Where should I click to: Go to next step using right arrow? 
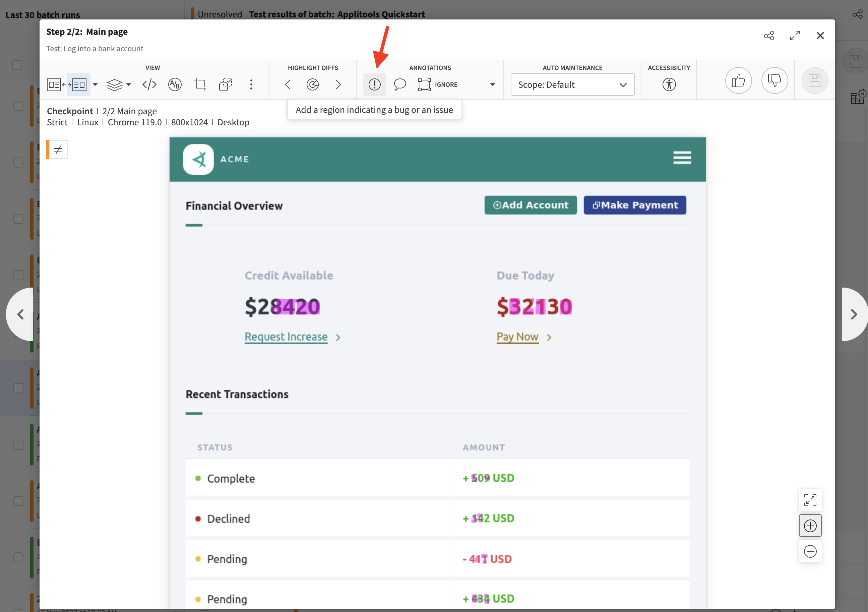coord(854,314)
